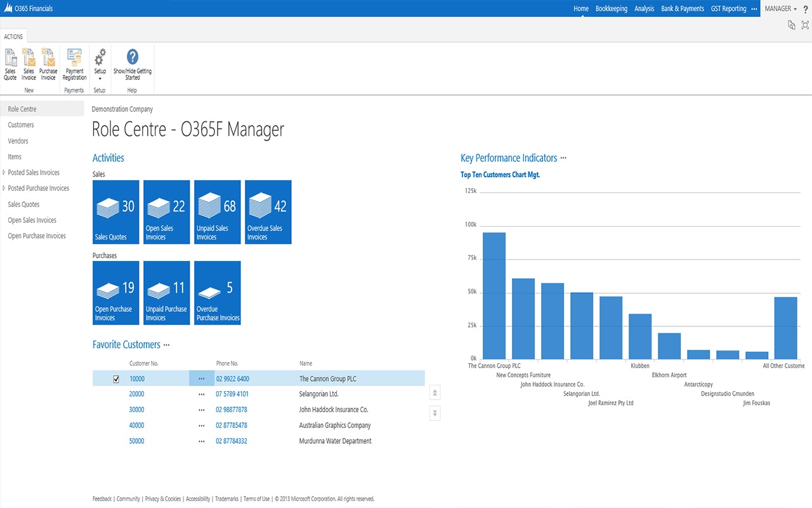Image resolution: width=812 pixels, height=508 pixels.
Task: Click the Klubben chart bar
Action: tap(640, 337)
